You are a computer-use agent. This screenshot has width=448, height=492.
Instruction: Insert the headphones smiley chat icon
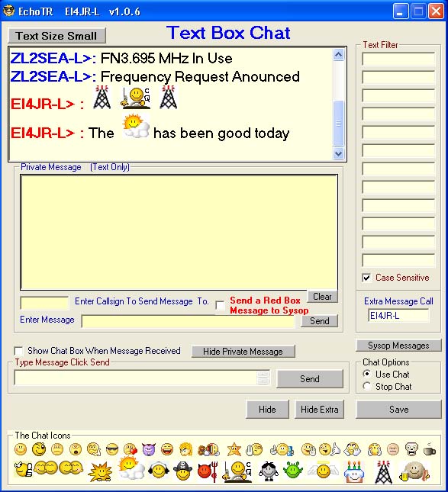(159, 470)
